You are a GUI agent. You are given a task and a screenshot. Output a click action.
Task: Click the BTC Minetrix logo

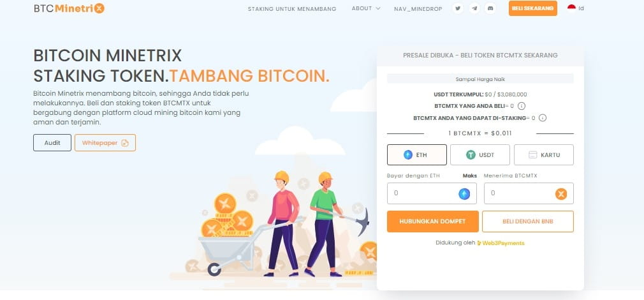click(x=69, y=8)
